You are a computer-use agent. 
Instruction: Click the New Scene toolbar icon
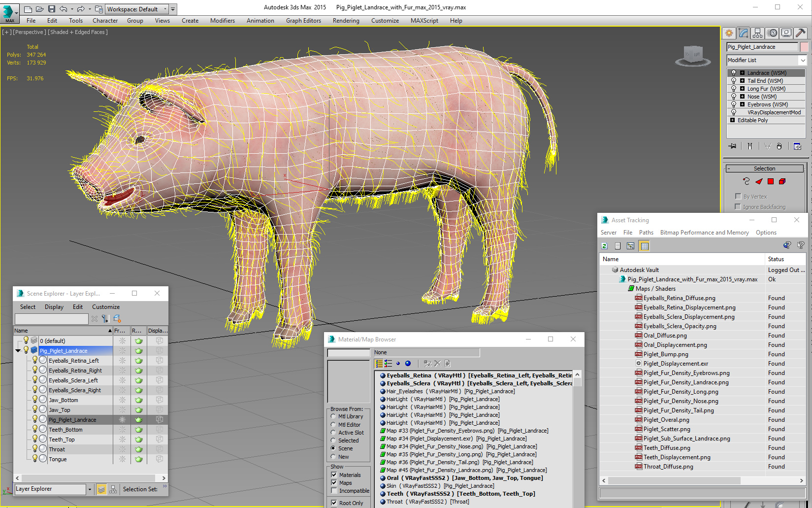28,9
